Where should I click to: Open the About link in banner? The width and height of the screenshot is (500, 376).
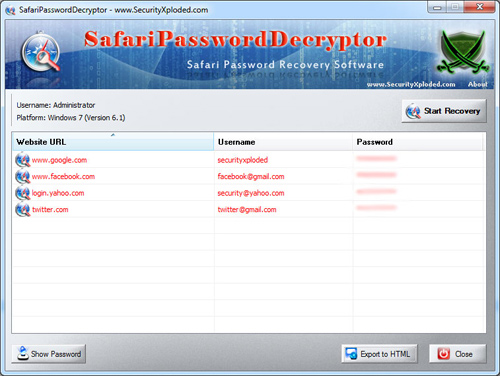pos(477,84)
